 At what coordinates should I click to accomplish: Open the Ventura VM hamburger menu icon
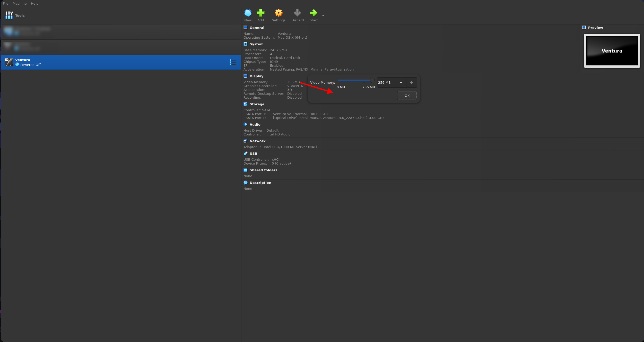click(232, 62)
